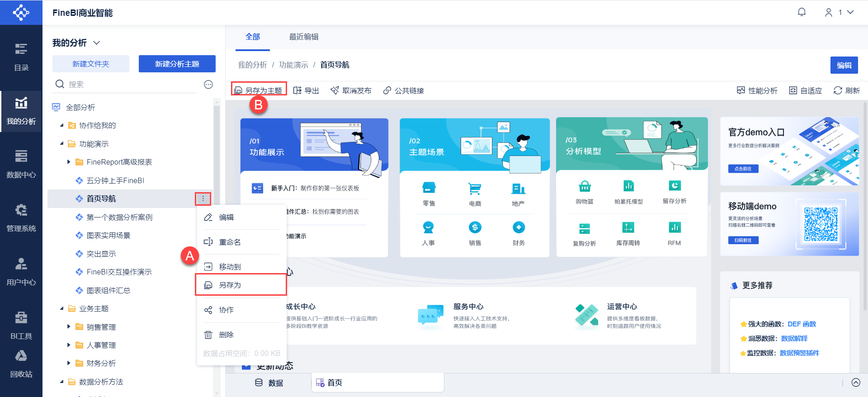
Task: Click the three-dot menu on 首页导航
Action: (x=203, y=198)
